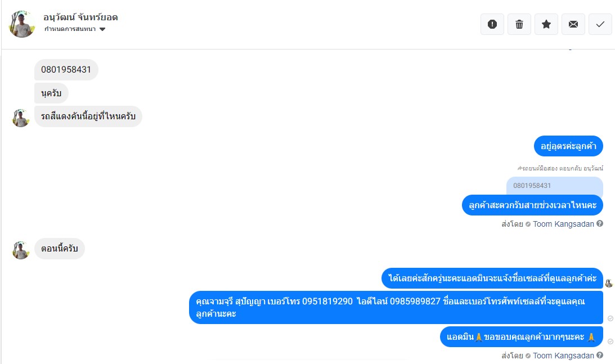Click the customer name in the header
The width and height of the screenshot is (615, 364).
click(x=80, y=17)
